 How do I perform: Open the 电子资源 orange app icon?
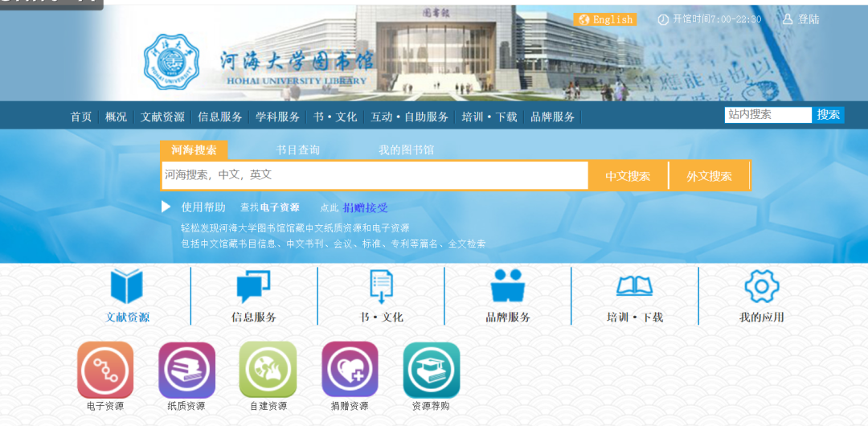coord(105,370)
